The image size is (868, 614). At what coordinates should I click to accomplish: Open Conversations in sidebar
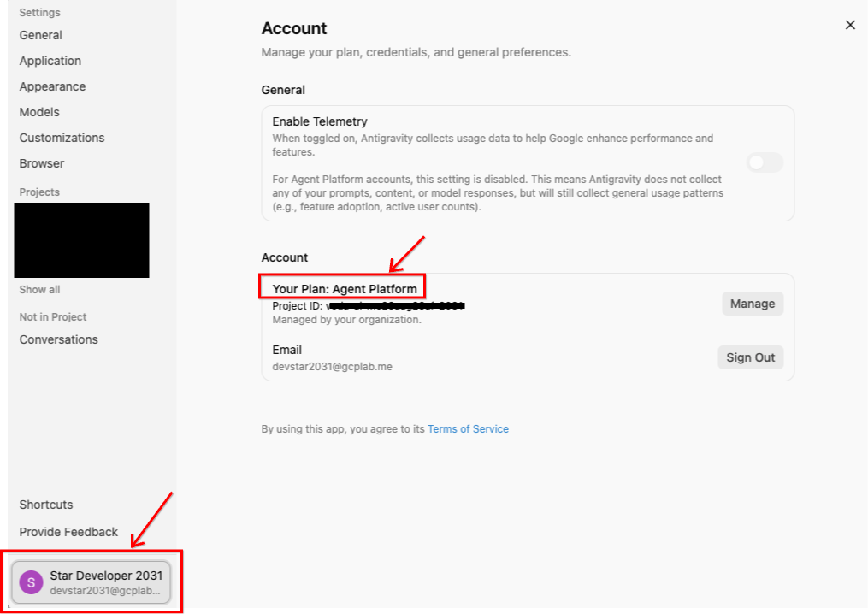pos(59,339)
